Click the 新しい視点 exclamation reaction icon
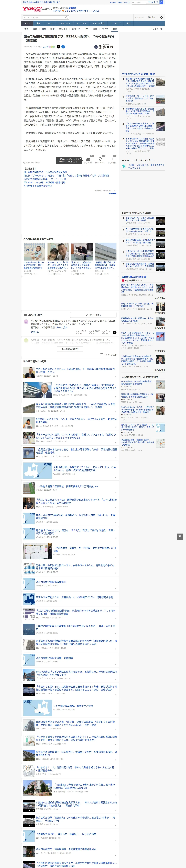Screen dimensions: 186x868 (x=112, y=159)
